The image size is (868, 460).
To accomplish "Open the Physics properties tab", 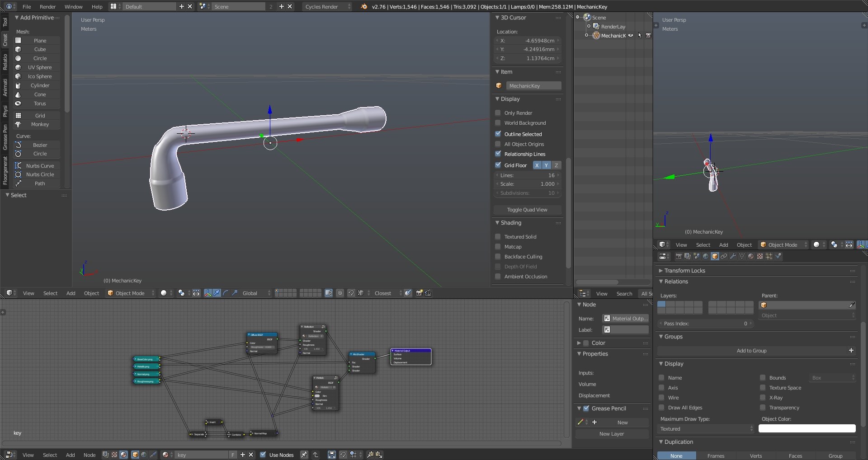I will (x=778, y=257).
